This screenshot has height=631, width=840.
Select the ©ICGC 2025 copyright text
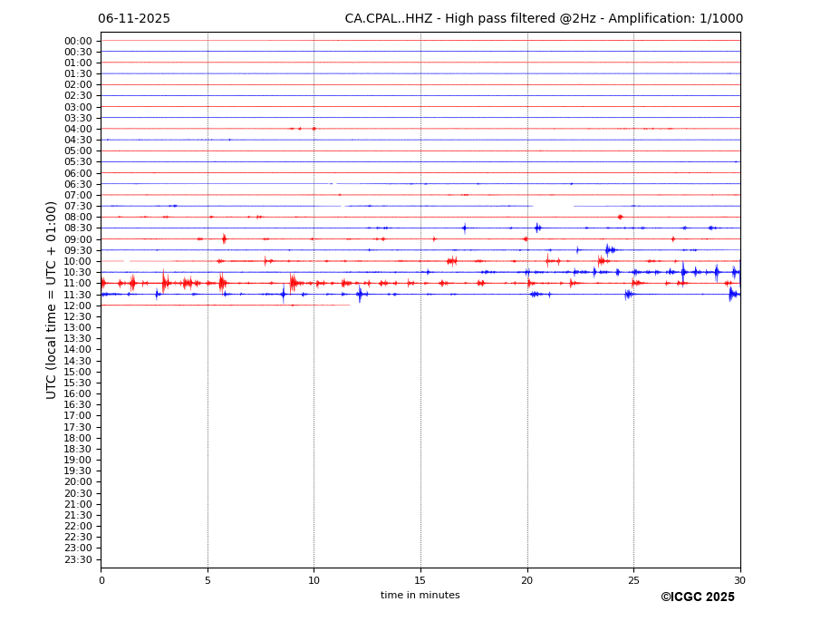pos(697,597)
